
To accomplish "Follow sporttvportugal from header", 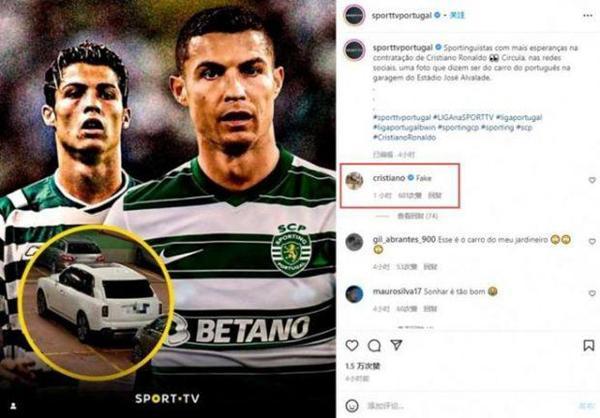I will point(457,16).
